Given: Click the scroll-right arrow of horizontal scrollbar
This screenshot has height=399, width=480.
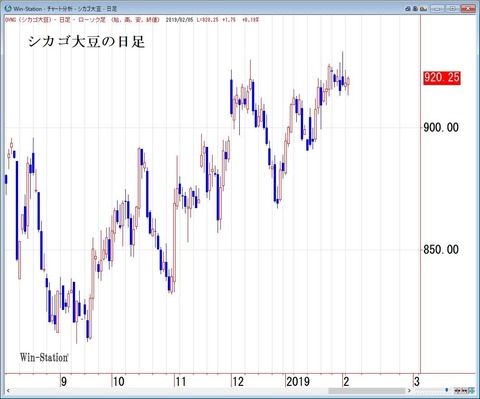Looking at the screenshot, I should coord(409,390).
